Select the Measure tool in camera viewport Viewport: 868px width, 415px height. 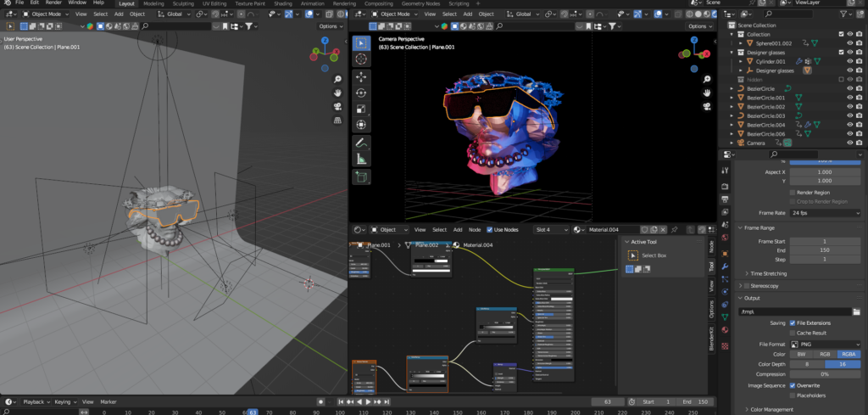click(361, 159)
